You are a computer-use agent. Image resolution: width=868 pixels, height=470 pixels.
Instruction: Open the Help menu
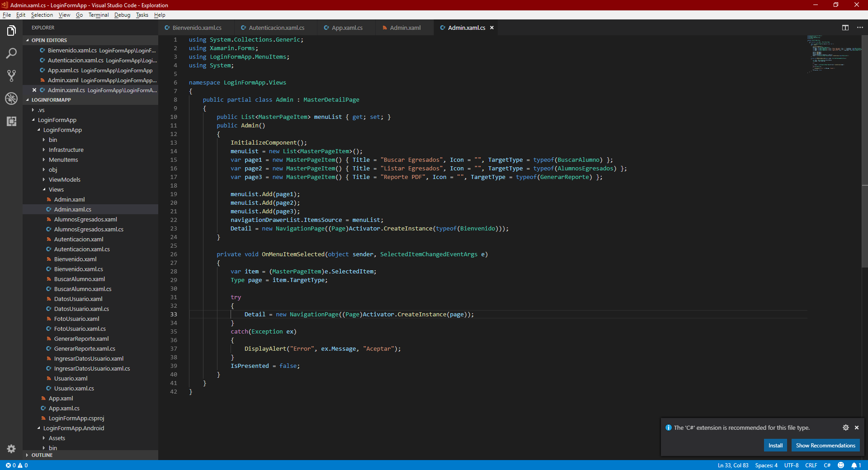[x=160, y=15]
